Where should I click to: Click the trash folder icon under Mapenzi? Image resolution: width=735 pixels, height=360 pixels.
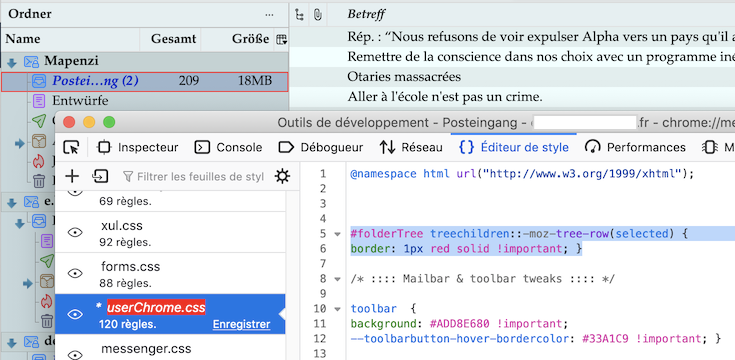[39, 180]
